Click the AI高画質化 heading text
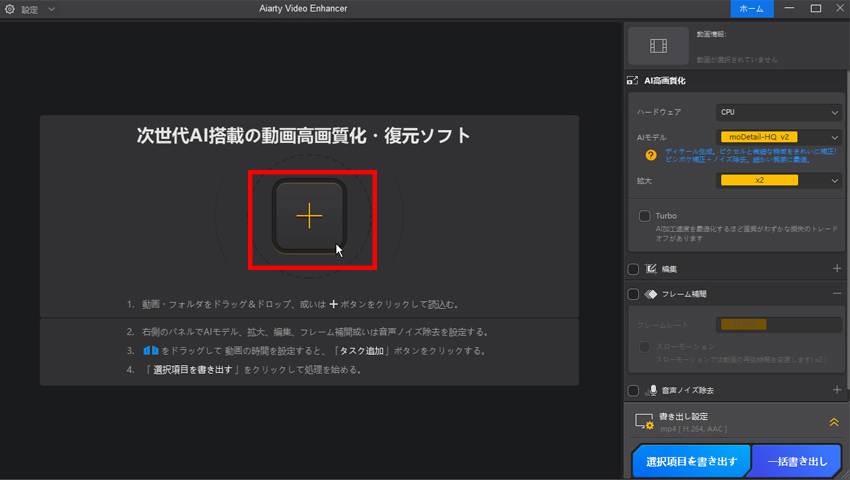The image size is (850, 480). pos(665,81)
